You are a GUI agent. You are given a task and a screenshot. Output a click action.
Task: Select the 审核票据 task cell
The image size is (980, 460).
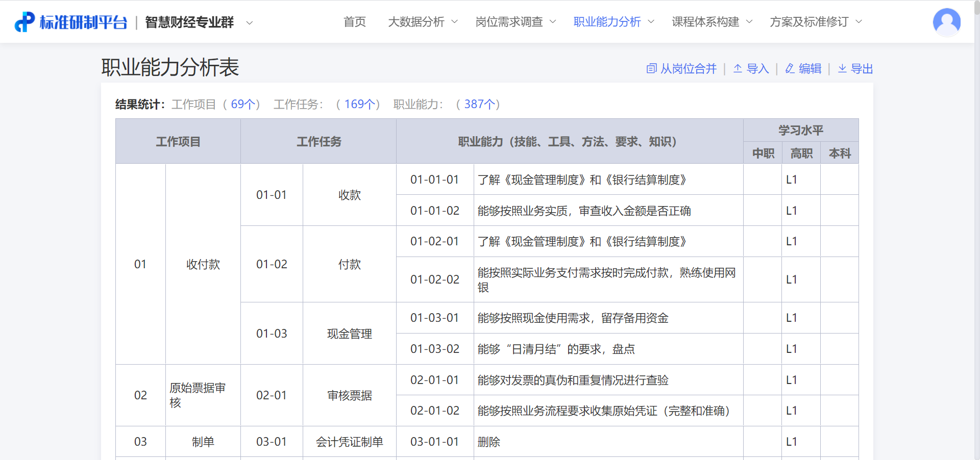tap(350, 395)
